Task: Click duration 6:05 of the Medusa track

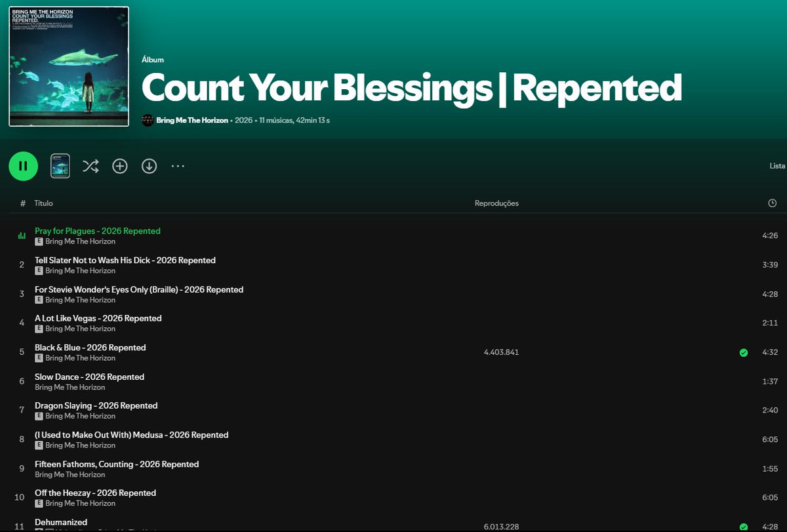Action: point(770,440)
